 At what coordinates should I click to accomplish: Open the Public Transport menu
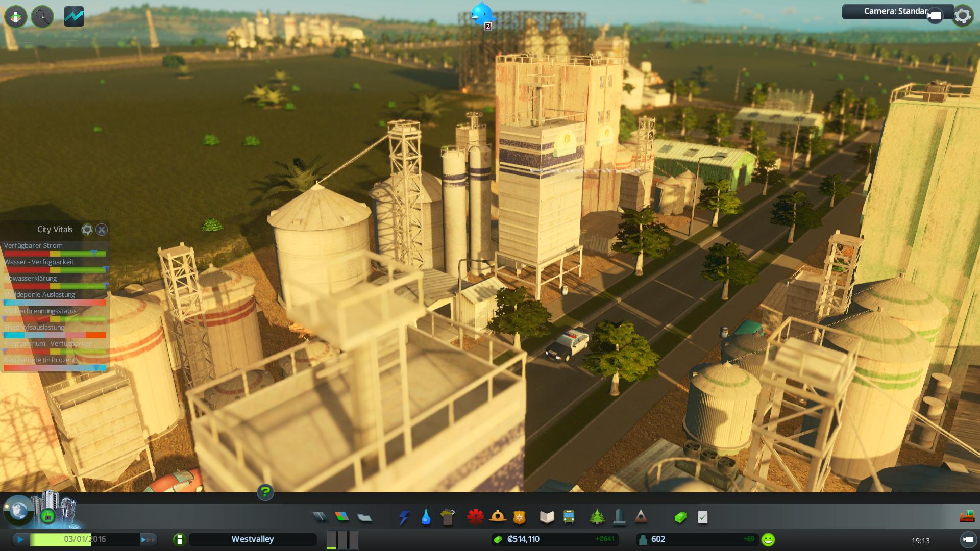click(569, 517)
